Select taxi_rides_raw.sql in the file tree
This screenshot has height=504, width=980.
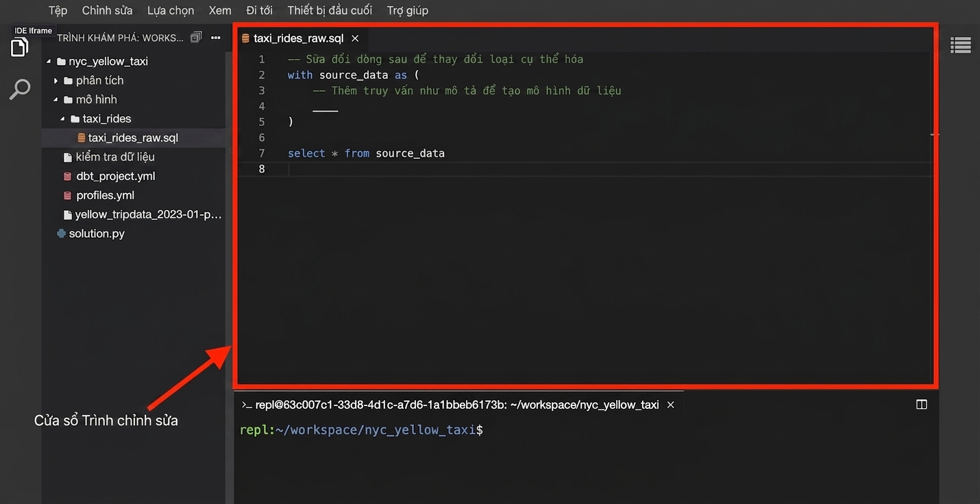[133, 138]
